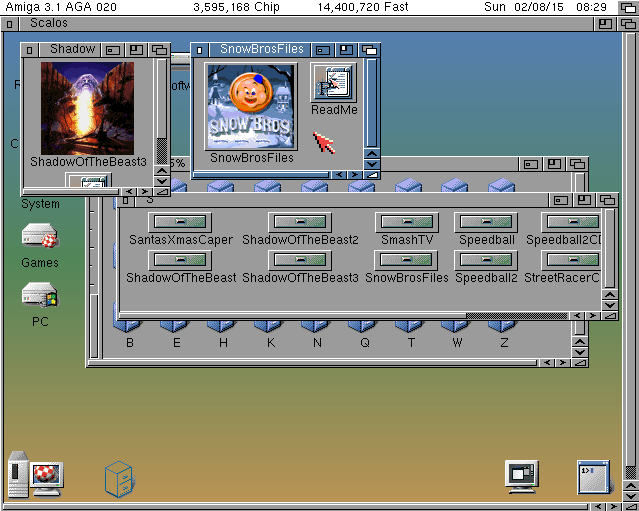Click down arrow in Shadow window

coord(162,181)
